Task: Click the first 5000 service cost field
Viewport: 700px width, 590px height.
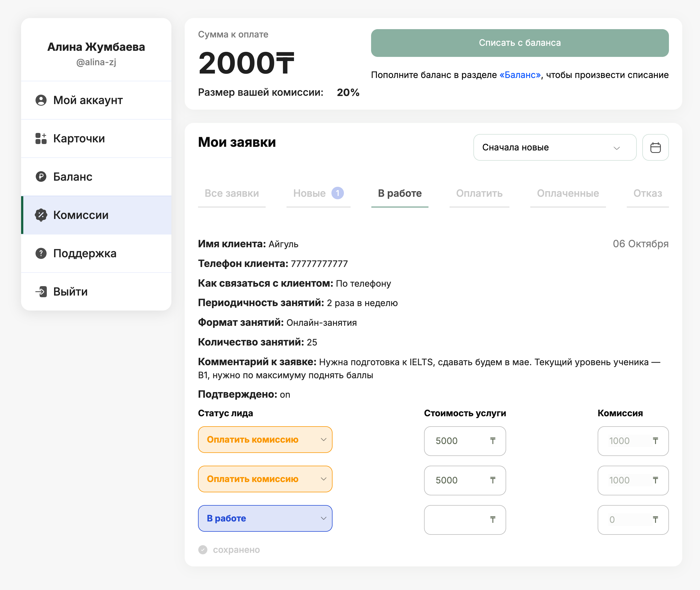Action: [458, 441]
